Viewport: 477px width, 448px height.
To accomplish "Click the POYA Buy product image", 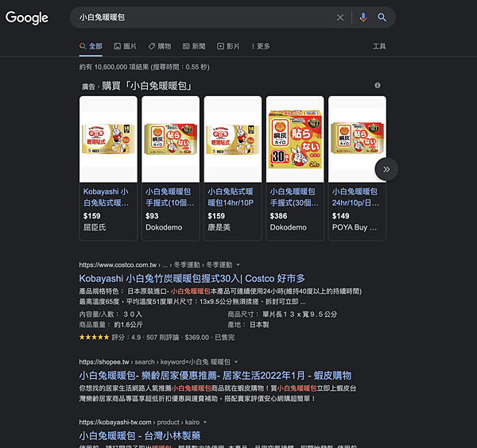I will click(357, 139).
